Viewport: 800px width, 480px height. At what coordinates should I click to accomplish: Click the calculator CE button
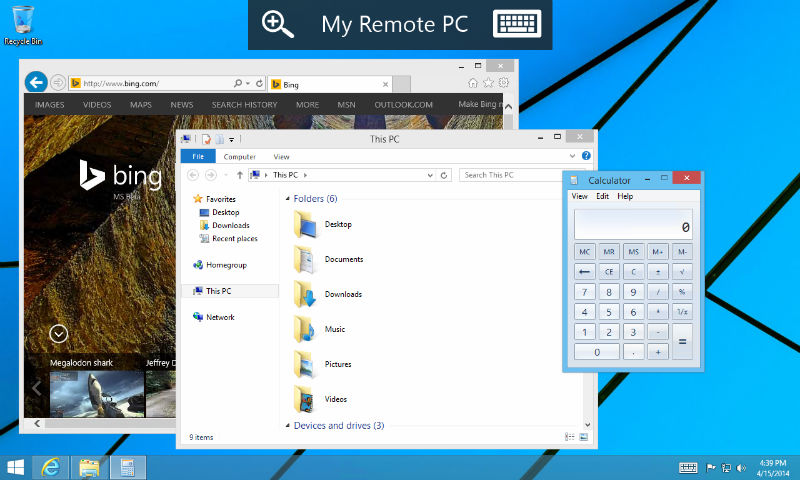(609, 272)
